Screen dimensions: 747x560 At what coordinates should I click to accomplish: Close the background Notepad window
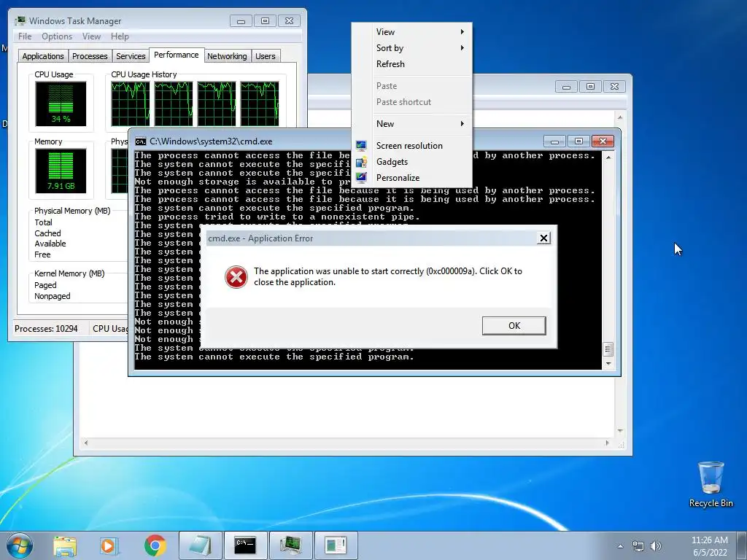(x=614, y=87)
